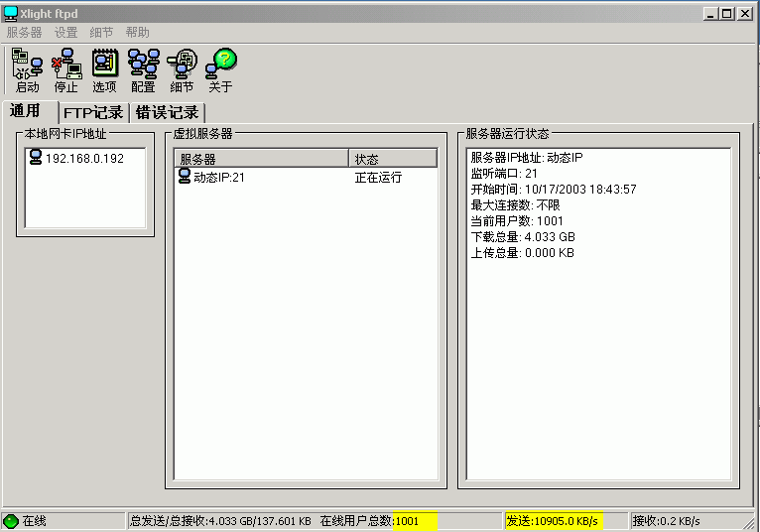Viewport: 760px width, 532px height.
Task: Click the 启动 (Start) server toolbar icon
Action: tap(27, 70)
